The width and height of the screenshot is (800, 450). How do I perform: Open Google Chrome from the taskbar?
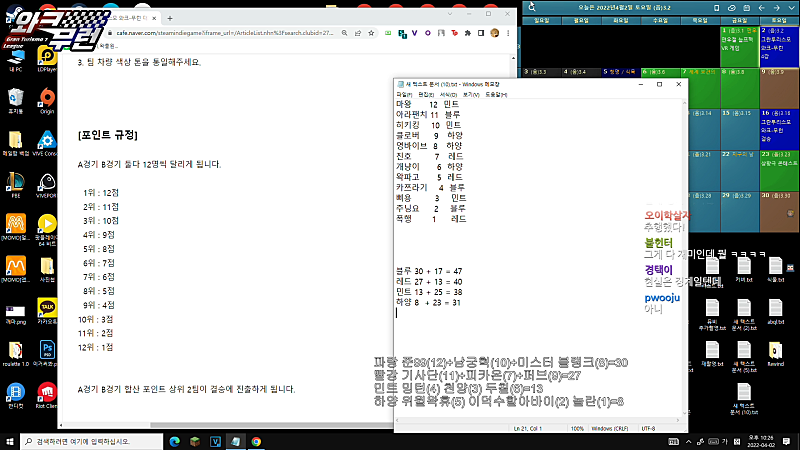pyautogui.click(x=256, y=441)
